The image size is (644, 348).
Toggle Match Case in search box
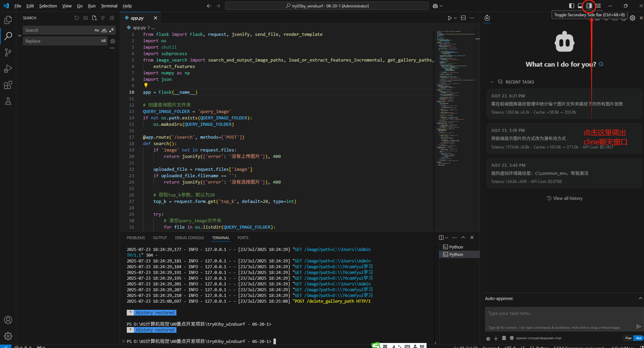coord(97,30)
